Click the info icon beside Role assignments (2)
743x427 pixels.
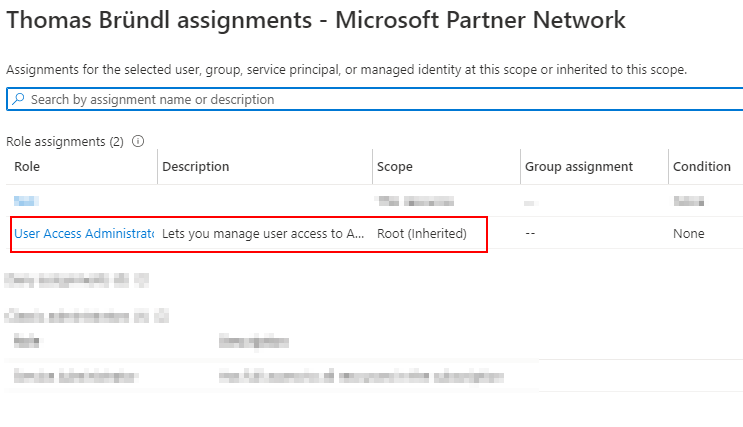tap(138, 141)
